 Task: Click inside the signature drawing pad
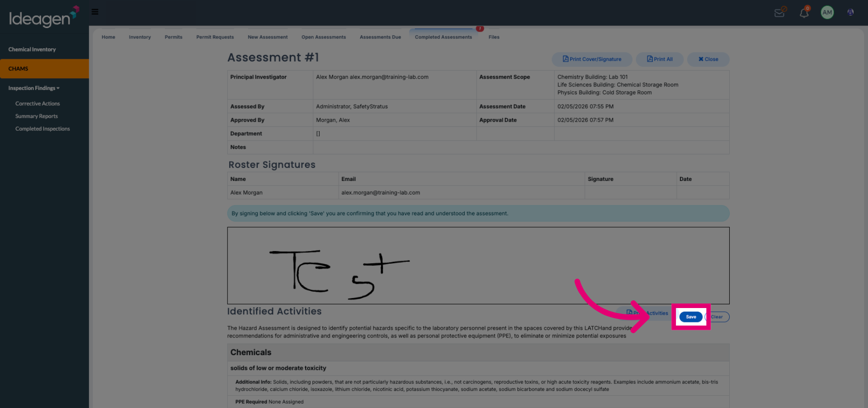(x=478, y=266)
